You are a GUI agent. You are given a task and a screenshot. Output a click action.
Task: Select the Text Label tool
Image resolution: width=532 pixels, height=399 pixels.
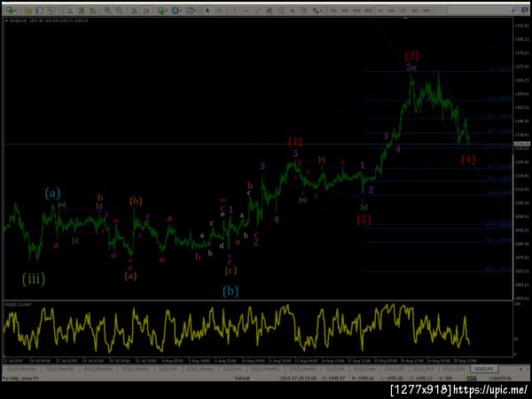(304, 11)
